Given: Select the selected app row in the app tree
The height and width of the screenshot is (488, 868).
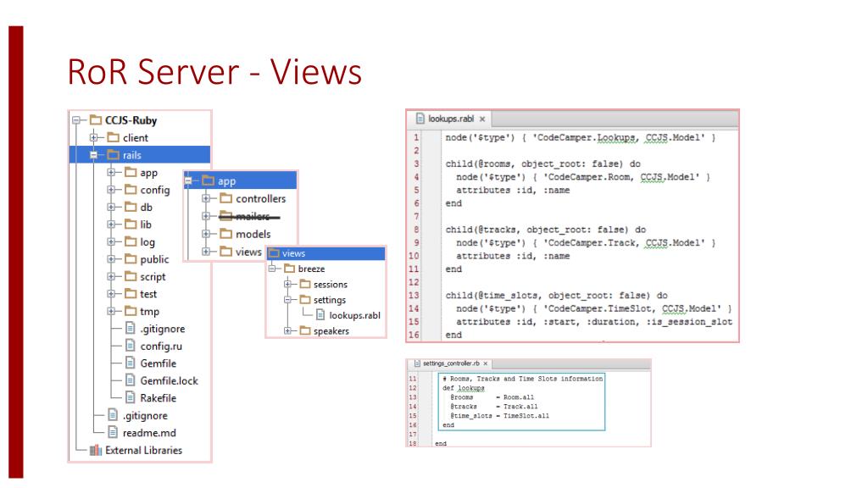Looking at the screenshot, I should coord(240,180).
